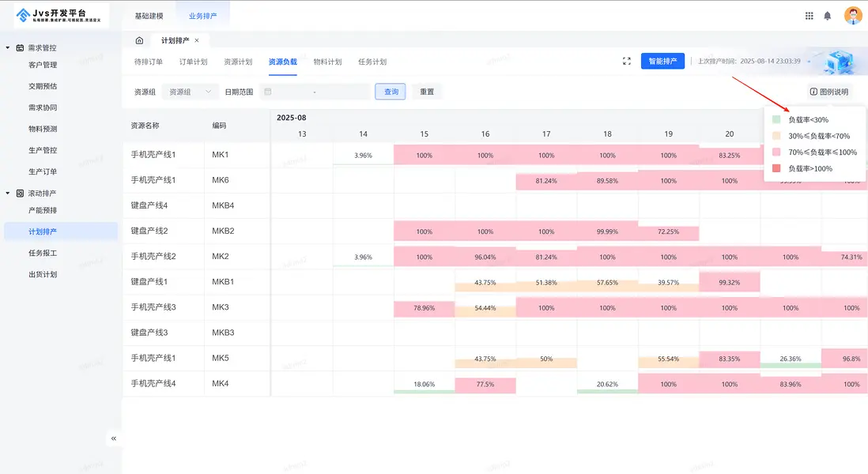
Task: Open the apps grid icon
Action: [x=809, y=16]
